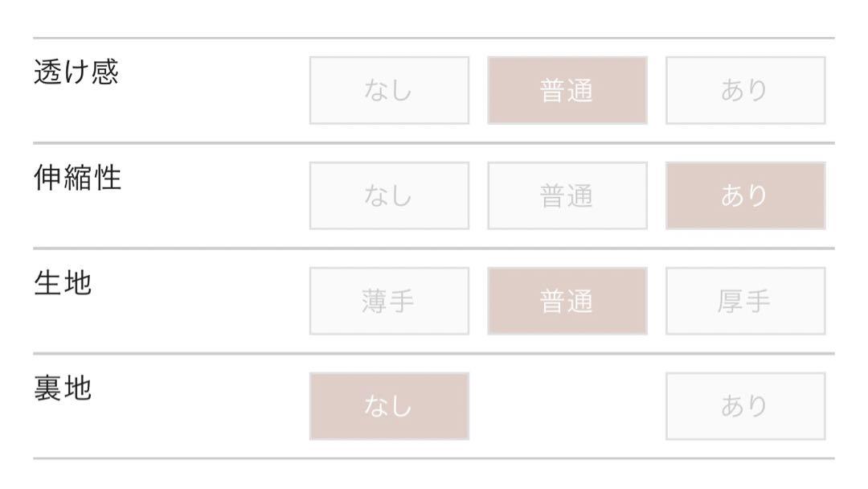Set 生地 to 厚手
Viewport: 868px width, 489px height.
(x=746, y=301)
